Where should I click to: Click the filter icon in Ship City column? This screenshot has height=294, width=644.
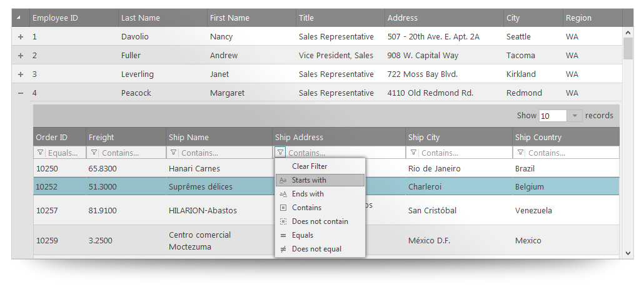(x=414, y=153)
